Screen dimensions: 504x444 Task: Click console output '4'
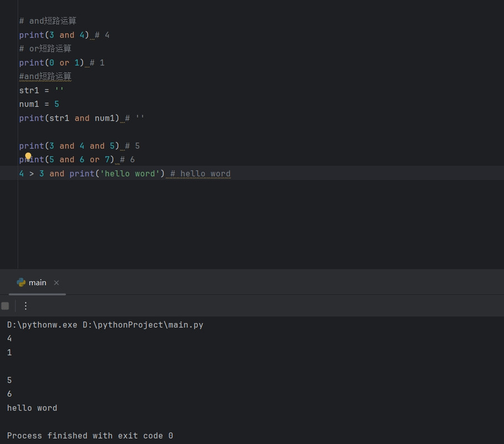click(9, 339)
